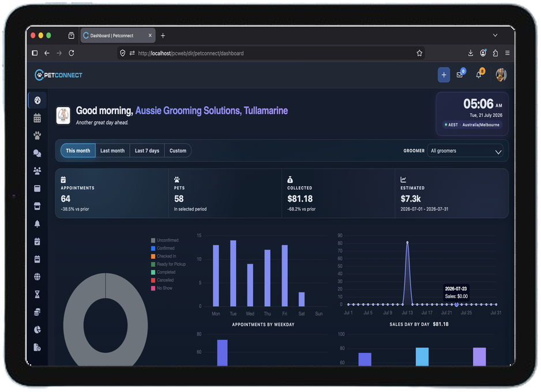Screen dimensions: 541x392
Task: Open the hourglass icon in sidebar
Action: coord(37,294)
